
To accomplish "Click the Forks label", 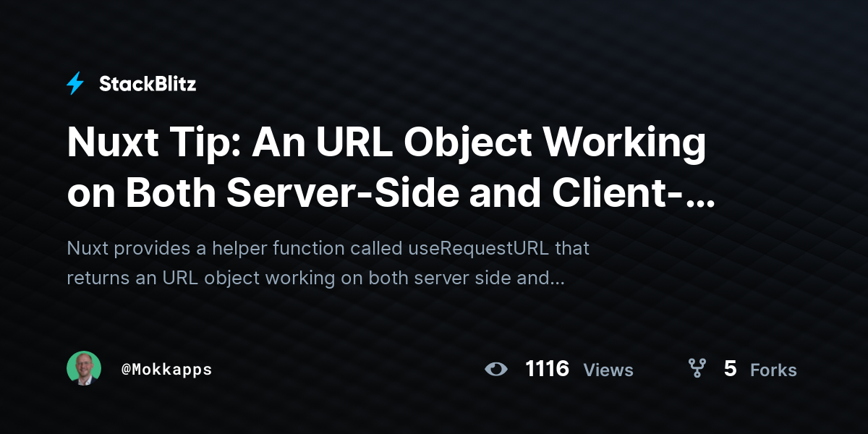I will (773, 370).
